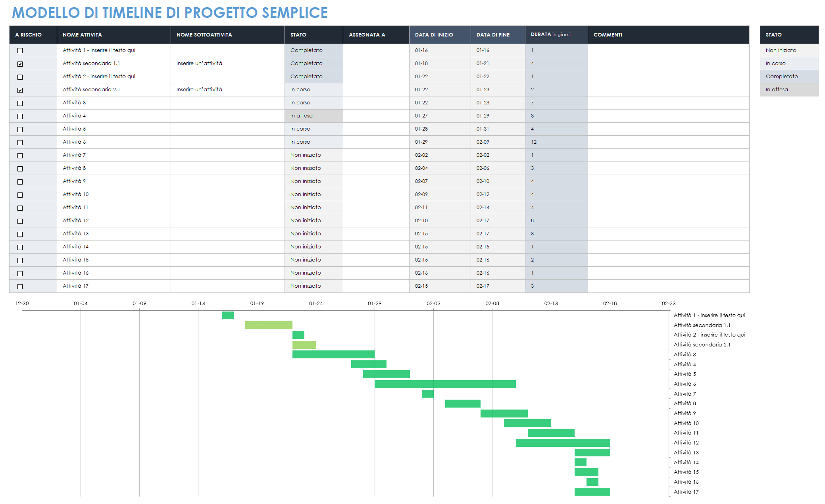Check the at-risk box for Attività 6

[20, 142]
